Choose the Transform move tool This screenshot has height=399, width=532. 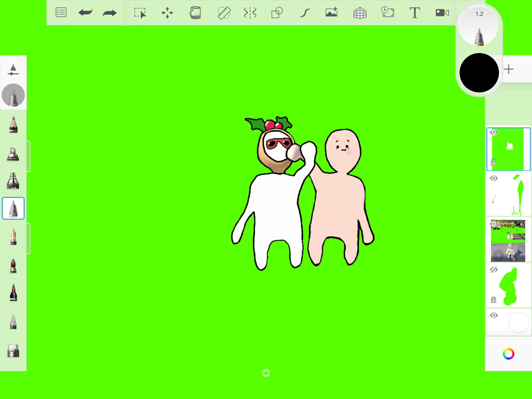167,13
